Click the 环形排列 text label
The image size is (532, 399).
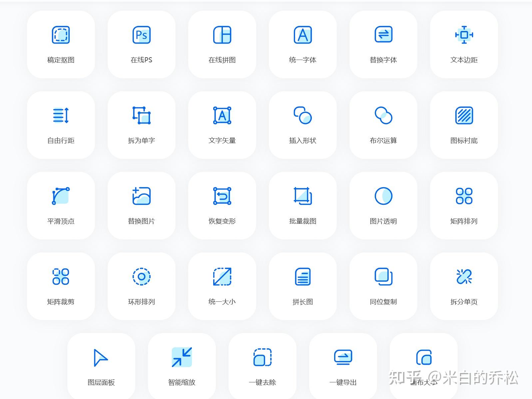tap(142, 302)
